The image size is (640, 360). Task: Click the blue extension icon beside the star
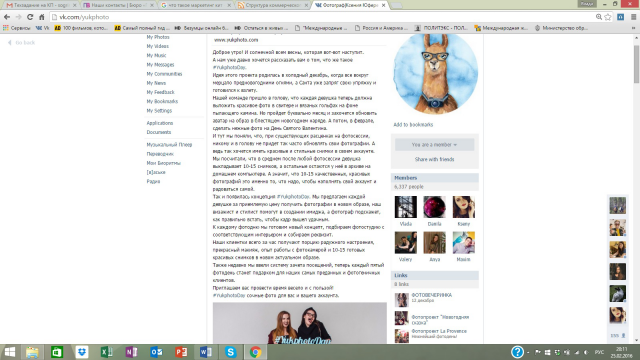pos(620,17)
